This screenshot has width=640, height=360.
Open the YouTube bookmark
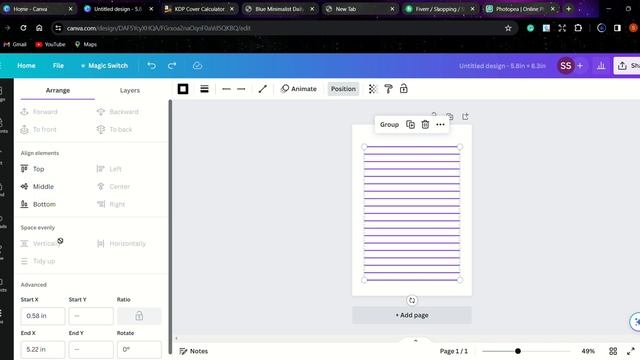click(x=50, y=44)
